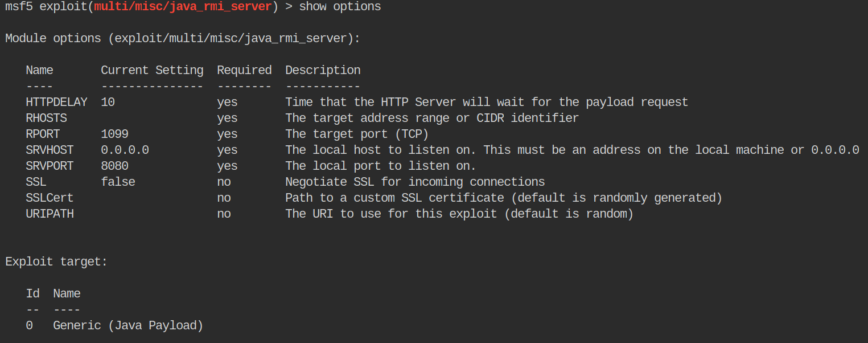Image resolution: width=868 pixels, height=343 pixels.
Task: Click the 'Generic (Java Payload)' target name
Action: click(x=128, y=325)
